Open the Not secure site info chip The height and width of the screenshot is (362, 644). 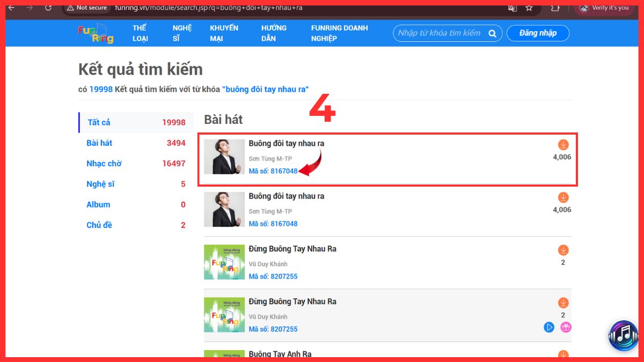tap(86, 8)
